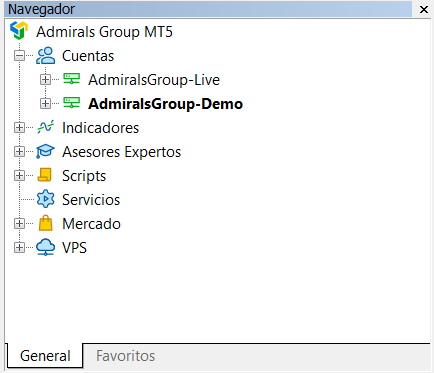Select the VPS label

tap(74, 248)
